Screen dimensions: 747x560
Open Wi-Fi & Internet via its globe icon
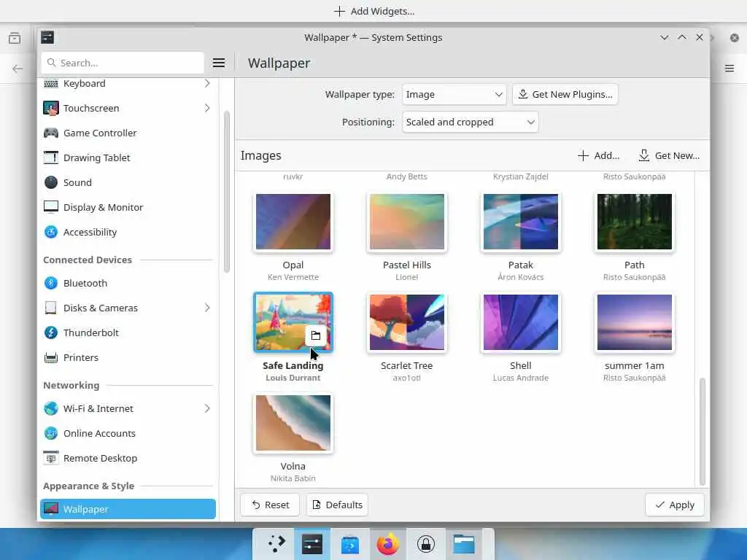tap(51, 408)
